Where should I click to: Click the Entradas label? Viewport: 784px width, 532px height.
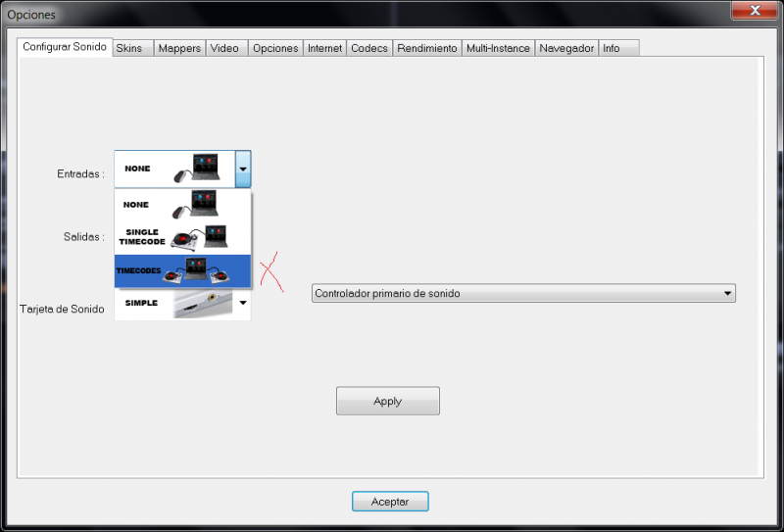click(x=80, y=174)
